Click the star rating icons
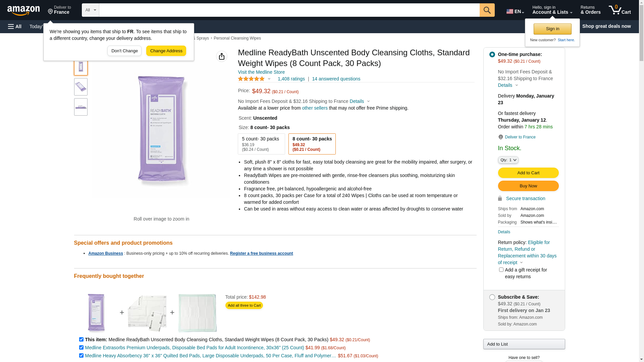This screenshot has width=644, height=362. [251, 79]
